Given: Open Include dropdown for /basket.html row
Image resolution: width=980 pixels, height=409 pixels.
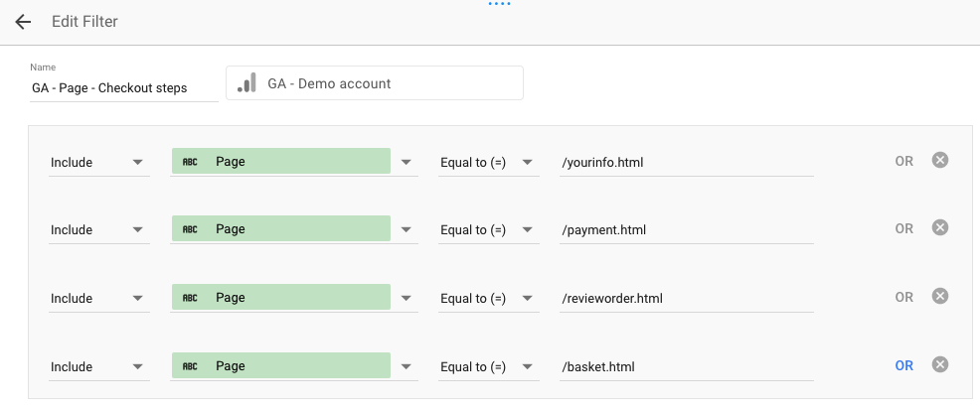Looking at the screenshot, I should (98, 367).
